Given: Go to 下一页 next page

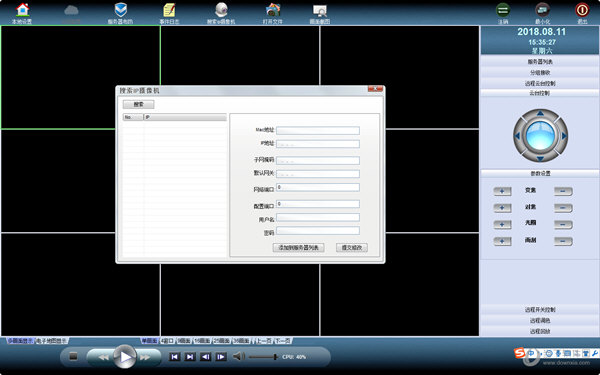Looking at the screenshot, I should click(283, 341).
